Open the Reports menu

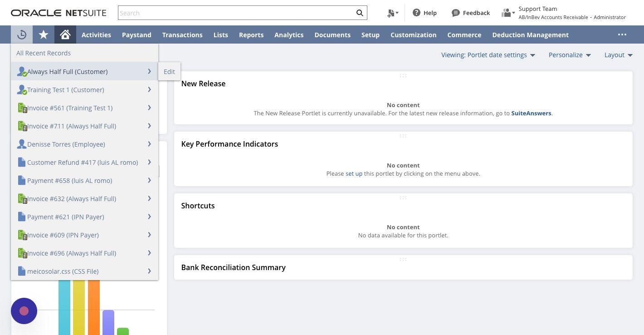click(x=251, y=34)
